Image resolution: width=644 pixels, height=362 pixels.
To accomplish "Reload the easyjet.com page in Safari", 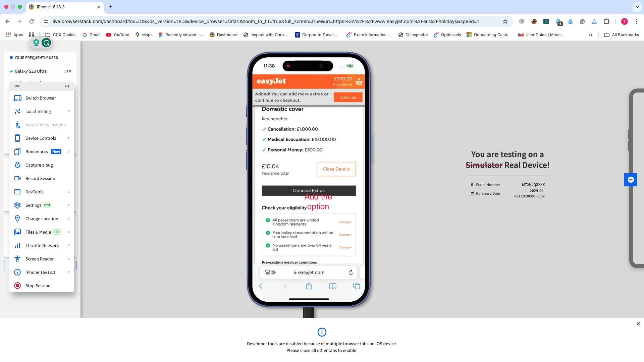I will [x=351, y=273].
